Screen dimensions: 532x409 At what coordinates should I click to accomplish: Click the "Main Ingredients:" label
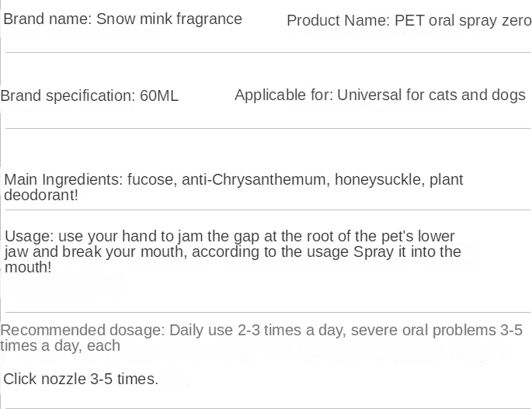62,179
